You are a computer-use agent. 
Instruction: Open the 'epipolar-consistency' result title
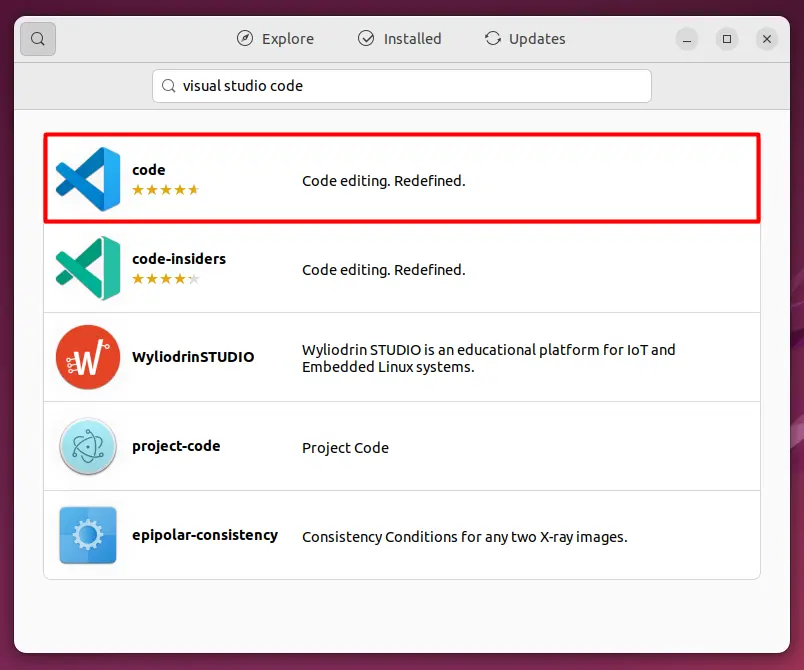(x=205, y=535)
